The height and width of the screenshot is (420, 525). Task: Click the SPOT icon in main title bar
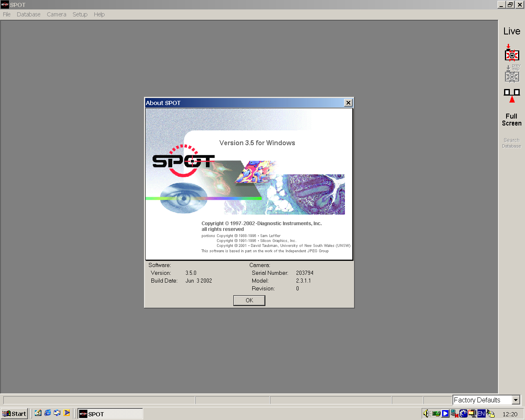tap(5, 5)
